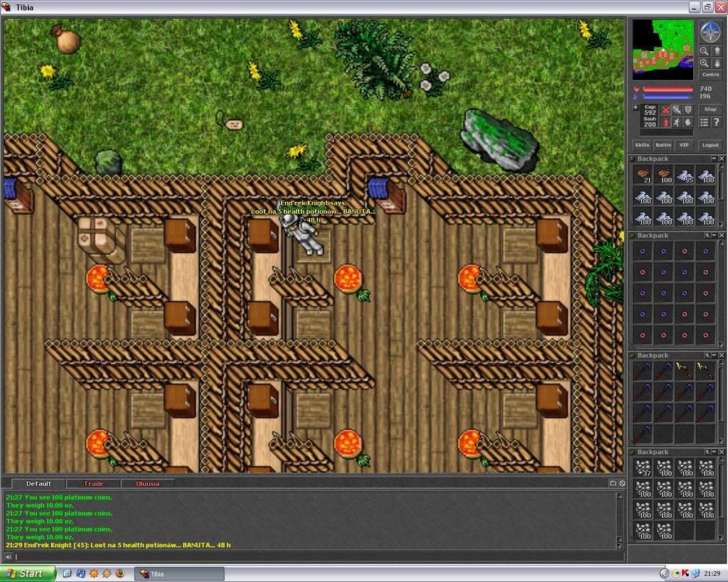Open the Battle window

[663, 145]
